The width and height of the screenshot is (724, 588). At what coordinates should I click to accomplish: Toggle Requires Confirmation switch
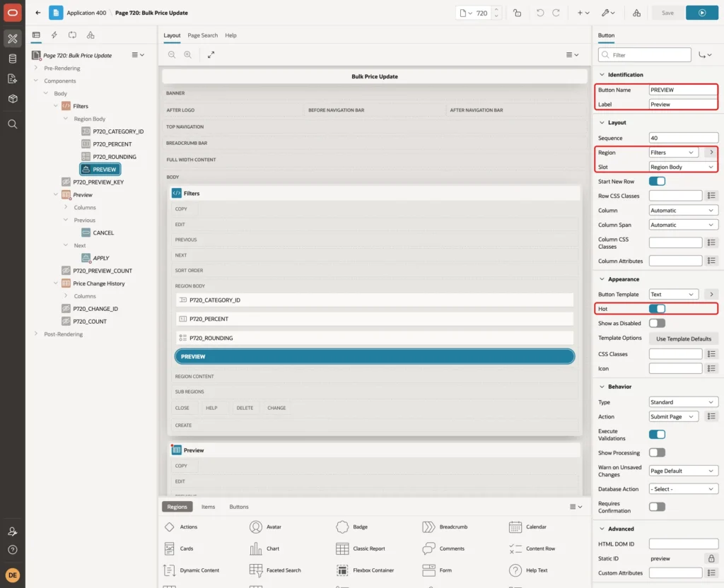pyautogui.click(x=657, y=507)
